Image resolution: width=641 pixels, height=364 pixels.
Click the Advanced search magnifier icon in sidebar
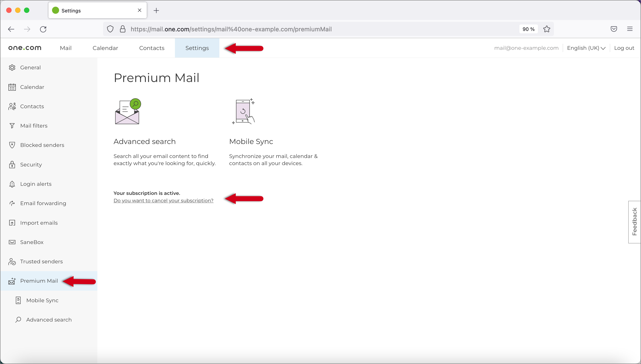tap(18, 320)
